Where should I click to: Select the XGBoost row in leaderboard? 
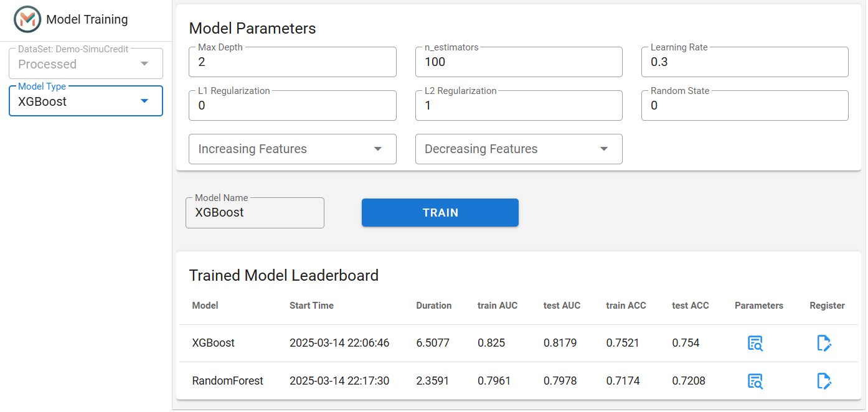tap(519, 343)
